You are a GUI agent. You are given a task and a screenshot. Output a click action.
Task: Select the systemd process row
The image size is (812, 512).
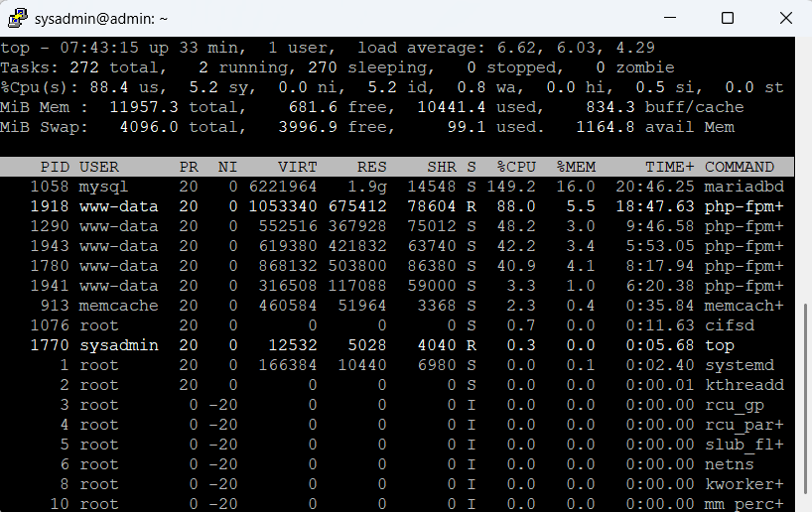click(x=397, y=365)
